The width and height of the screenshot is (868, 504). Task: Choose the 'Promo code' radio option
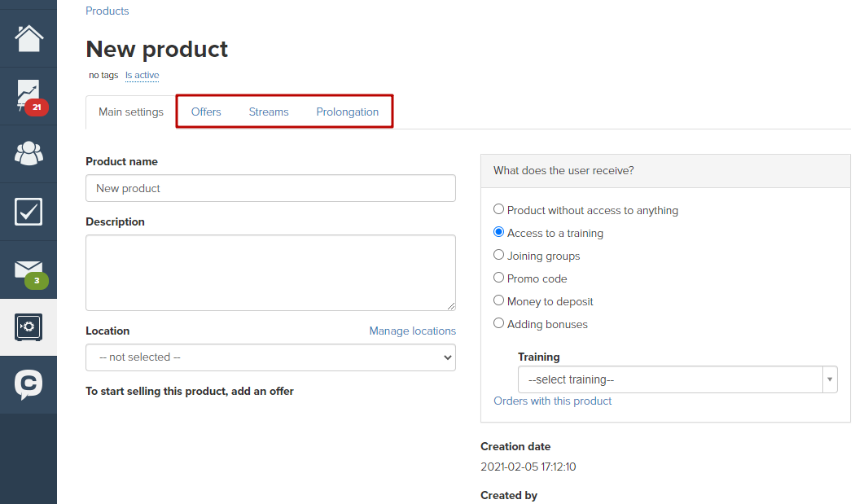[499, 278]
